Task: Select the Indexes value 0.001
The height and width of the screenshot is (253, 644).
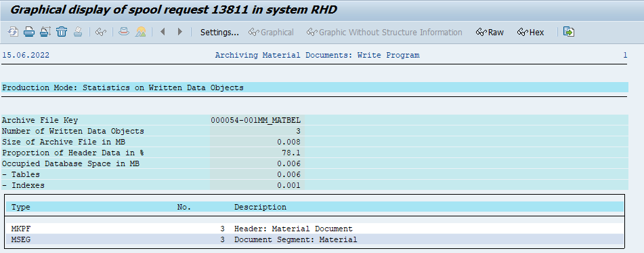Action: pos(288,185)
